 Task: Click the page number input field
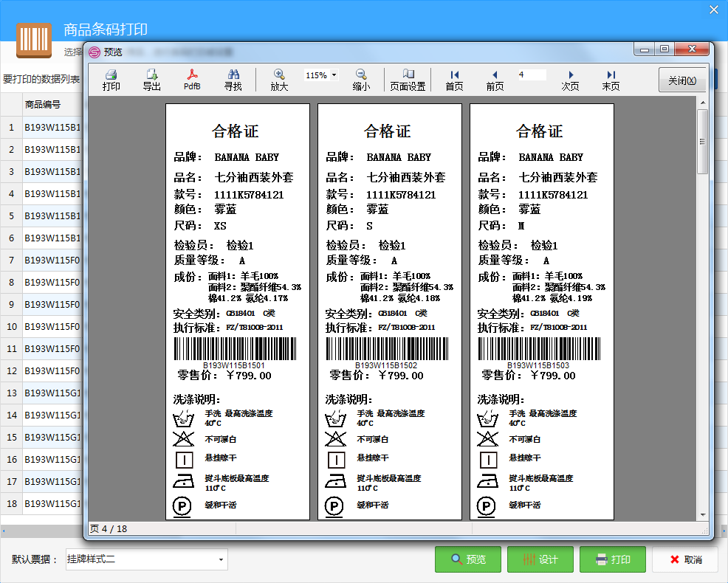click(x=532, y=75)
